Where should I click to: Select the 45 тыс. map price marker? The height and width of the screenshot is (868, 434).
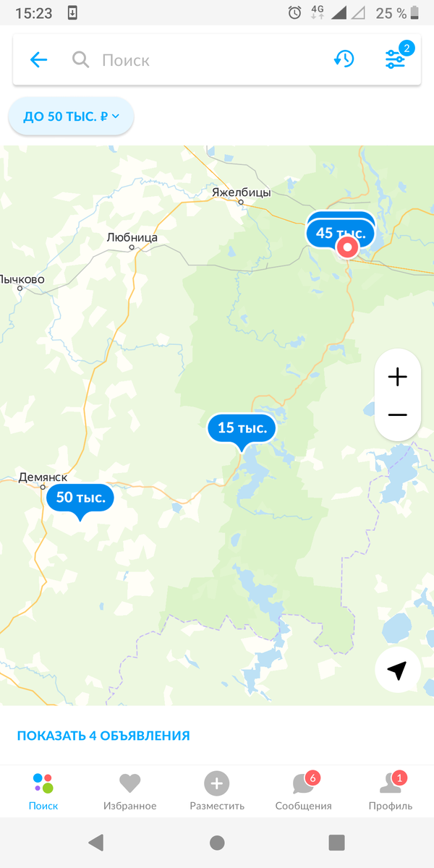coord(340,233)
